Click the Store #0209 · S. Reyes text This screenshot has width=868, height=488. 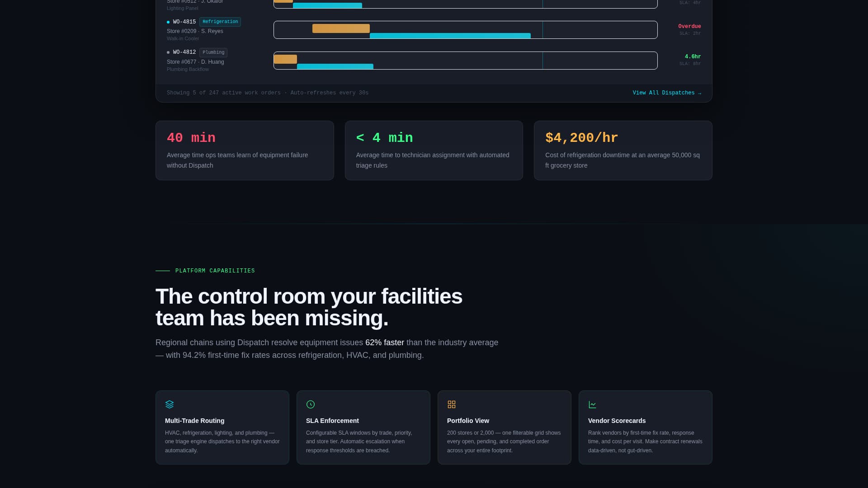pos(195,31)
